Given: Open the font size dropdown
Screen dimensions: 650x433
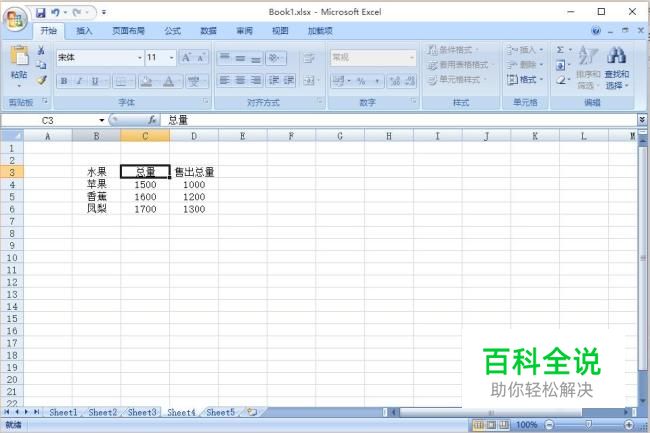Looking at the screenshot, I should point(172,58).
